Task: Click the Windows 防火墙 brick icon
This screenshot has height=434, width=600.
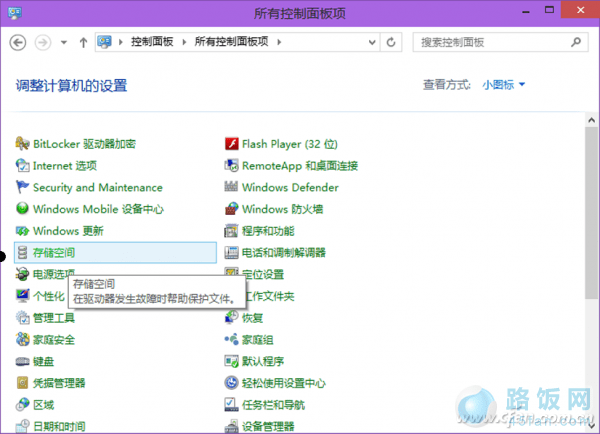Action: pyautogui.click(x=232, y=209)
